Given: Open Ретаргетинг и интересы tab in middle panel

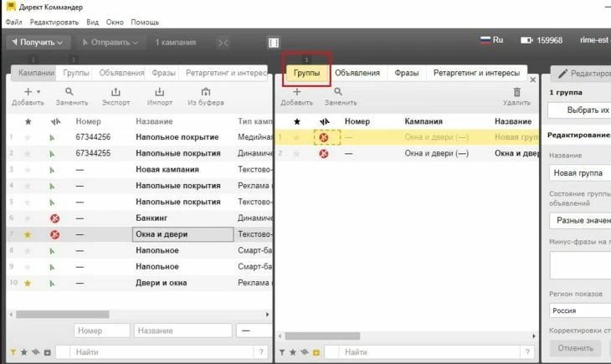Looking at the screenshot, I should click(476, 73).
